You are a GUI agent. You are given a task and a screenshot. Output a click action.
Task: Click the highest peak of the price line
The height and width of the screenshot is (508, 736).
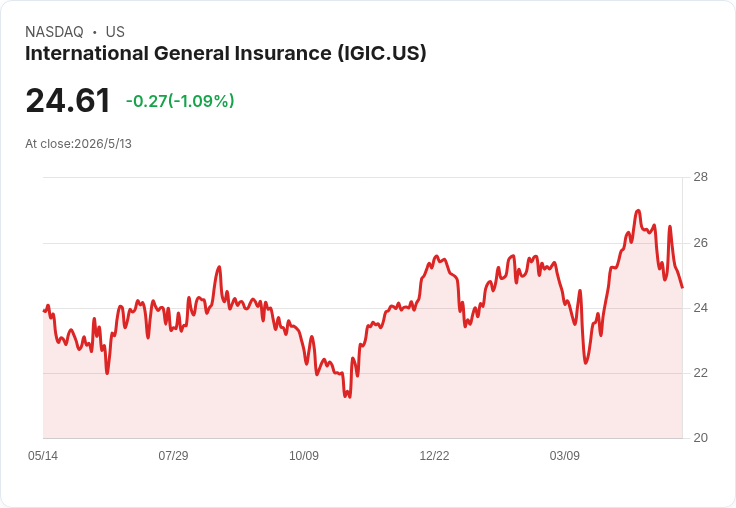click(638, 210)
